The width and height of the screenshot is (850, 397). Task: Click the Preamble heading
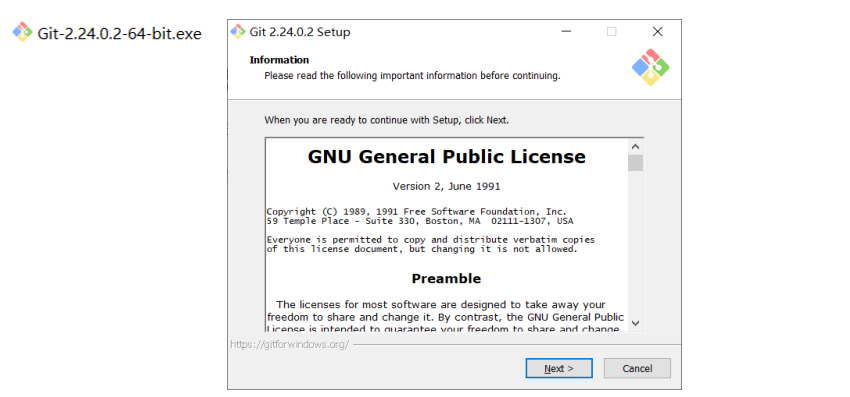(x=446, y=279)
